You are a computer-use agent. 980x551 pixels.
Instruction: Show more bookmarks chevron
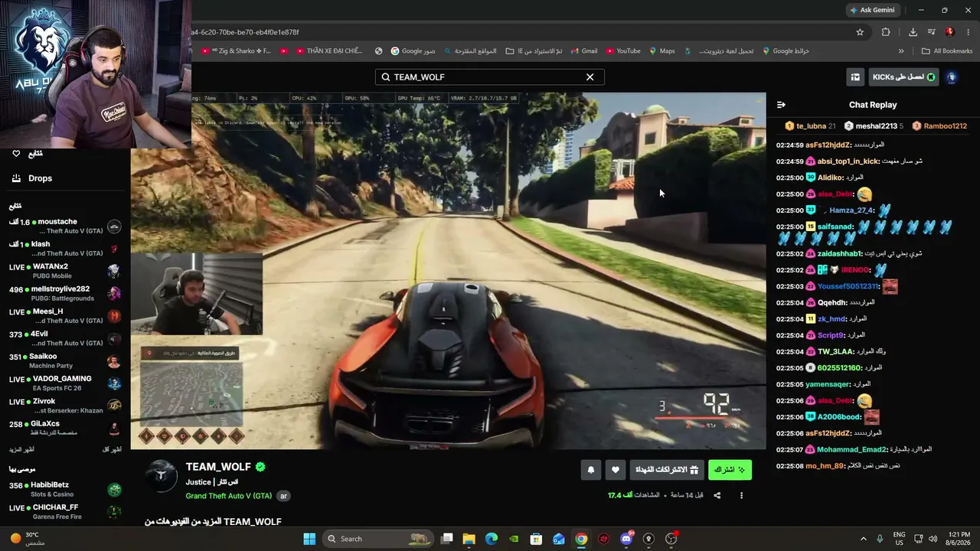(x=901, y=51)
